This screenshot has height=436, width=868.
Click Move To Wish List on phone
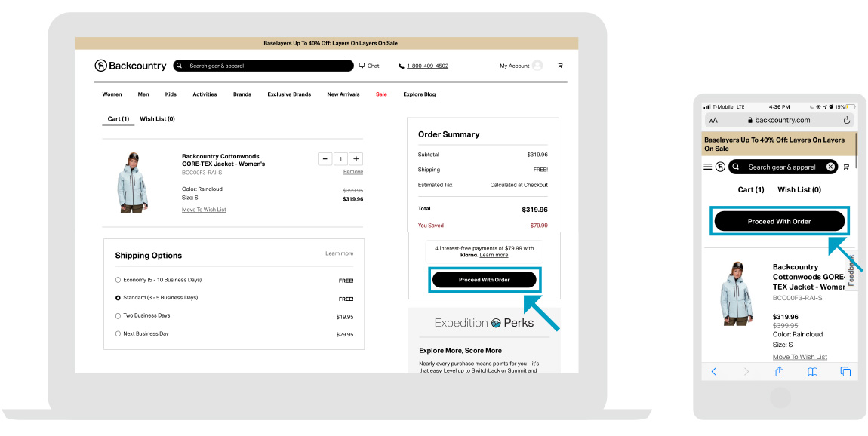pos(800,357)
